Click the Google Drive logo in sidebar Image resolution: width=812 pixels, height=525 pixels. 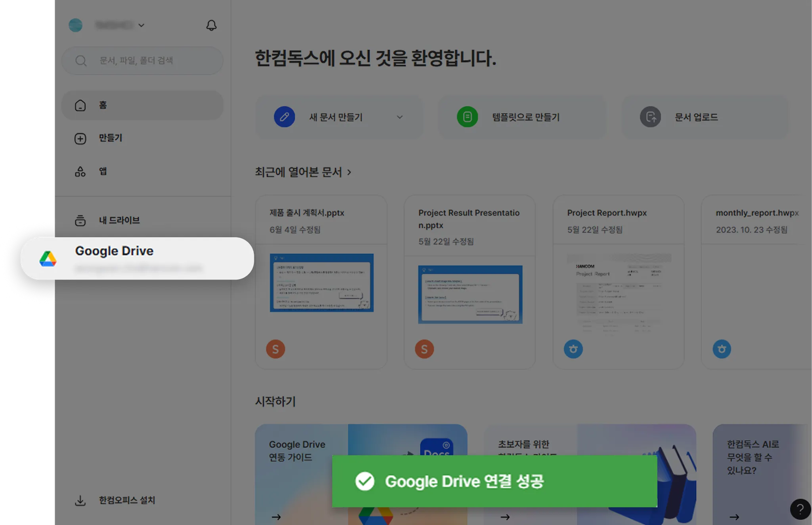tap(48, 259)
